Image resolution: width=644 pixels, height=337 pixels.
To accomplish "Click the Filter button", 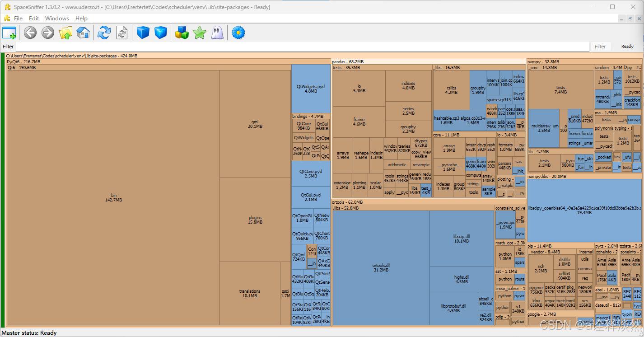I will tap(600, 47).
